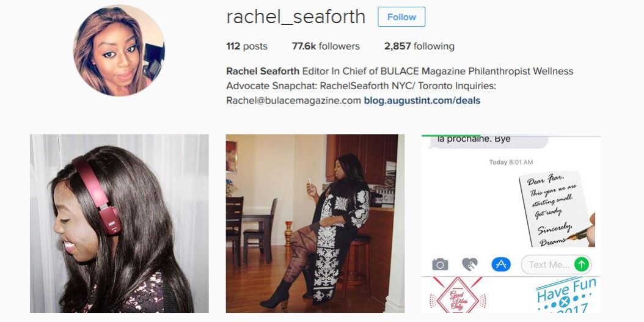Image resolution: width=644 pixels, height=322 pixels.
Task: View the 77.6k followers list
Action: tap(326, 46)
